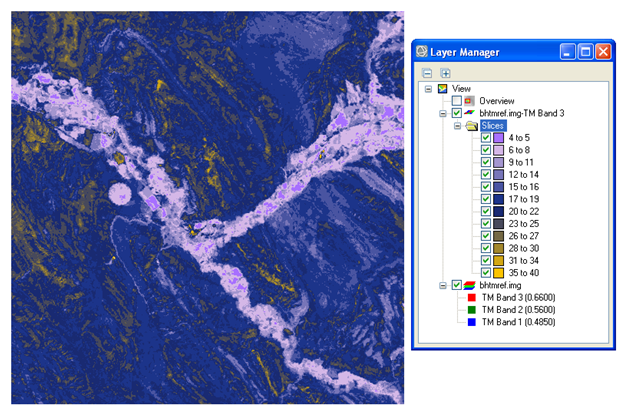Select the TM Band 3 (0.6600) label
The image size is (628, 417).
[x=518, y=298]
